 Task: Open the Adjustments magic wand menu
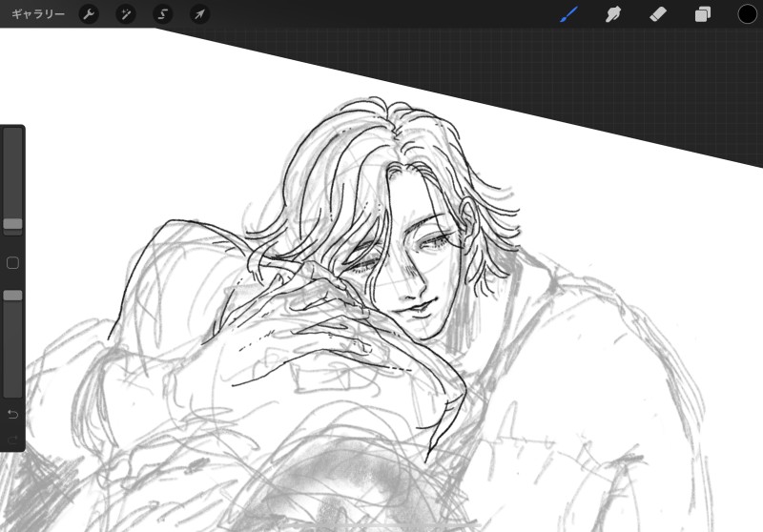point(126,14)
